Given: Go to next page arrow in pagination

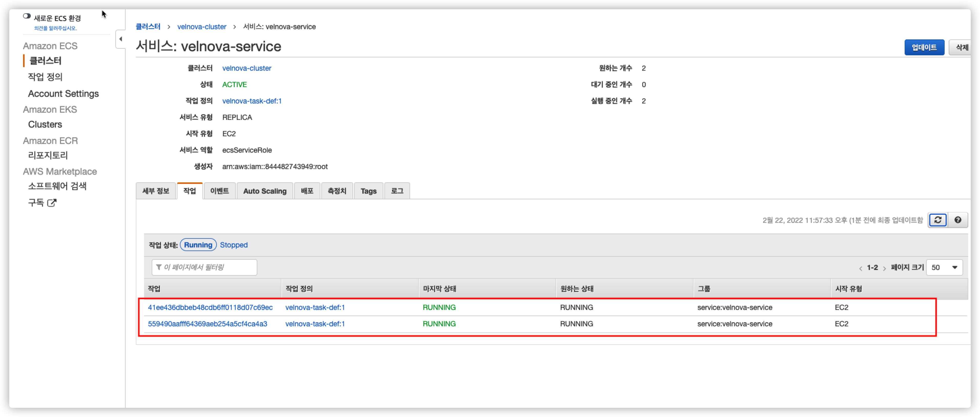Looking at the screenshot, I should click(x=884, y=268).
